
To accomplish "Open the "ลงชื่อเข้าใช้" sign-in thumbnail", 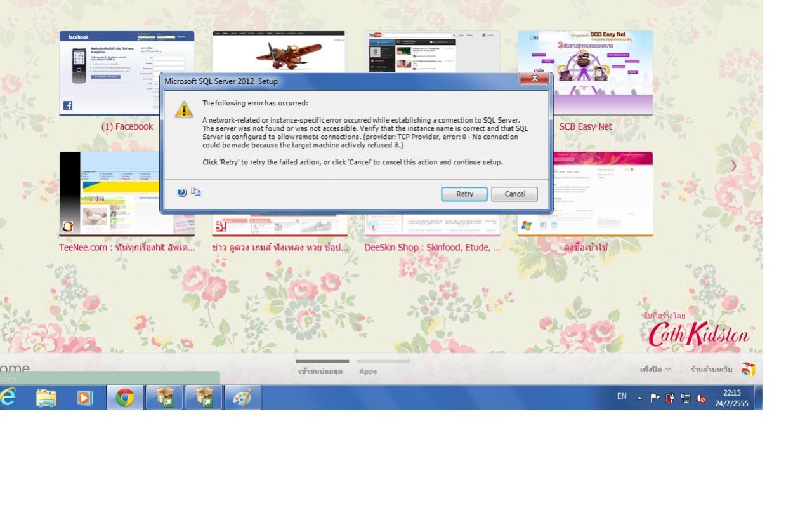I will (x=585, y=193).
